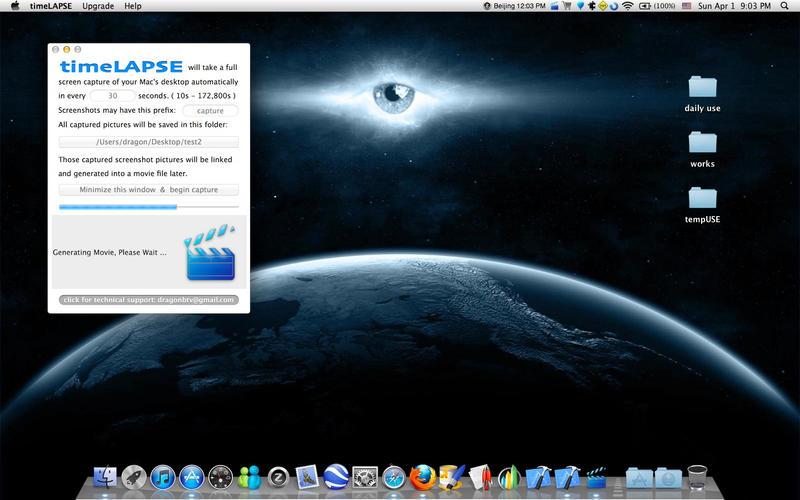The height and width of the screenshot is (500, 800).
Task: Click the 'Generating Movie, Please Wait ...' text
Action: point(110,252)
